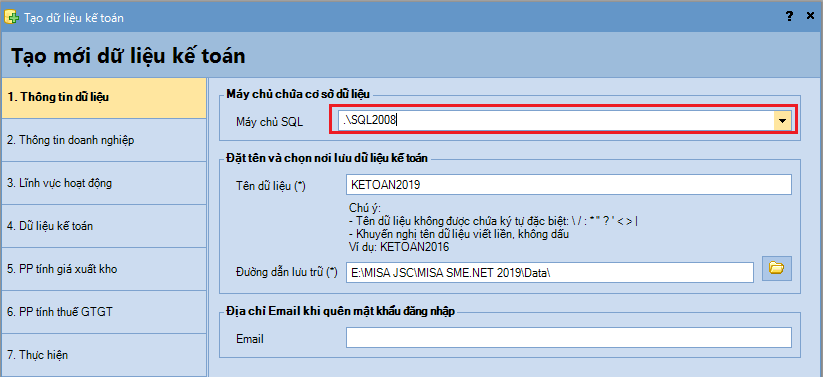
Task: Click the 'Khuyến nghị tên dữ liệu viết liền' note
Action: coord(459,234)
